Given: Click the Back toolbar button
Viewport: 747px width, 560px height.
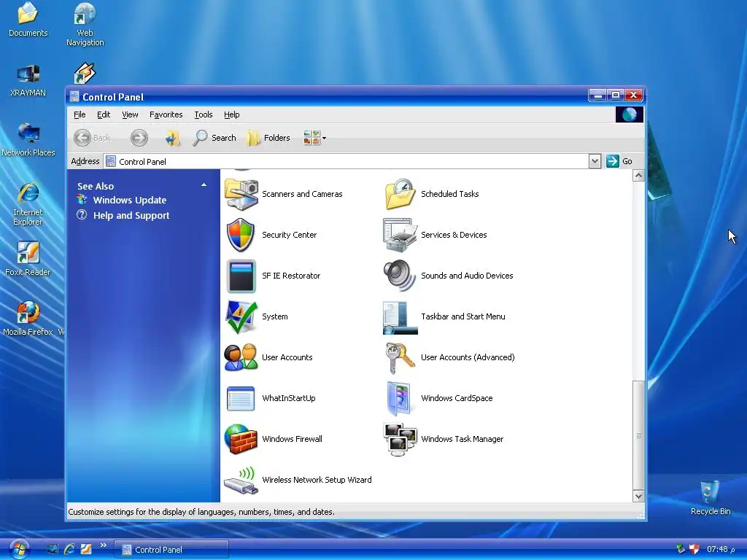Looking at the screenshot, I should click(x=93, y=138).
